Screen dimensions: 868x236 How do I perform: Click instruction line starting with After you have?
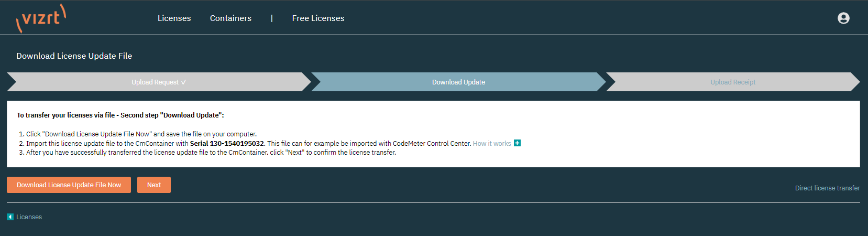point(211,153)
